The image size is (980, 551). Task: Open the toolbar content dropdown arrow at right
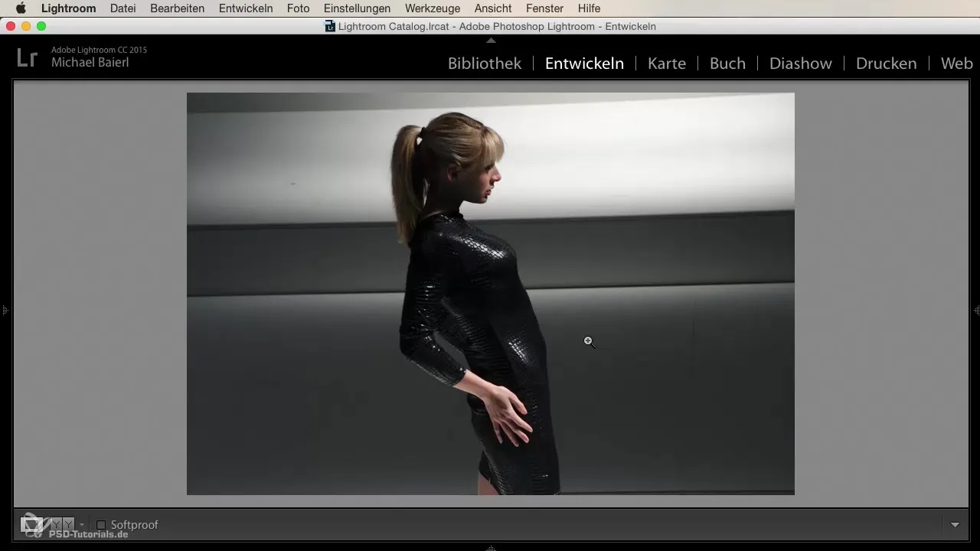955,525
